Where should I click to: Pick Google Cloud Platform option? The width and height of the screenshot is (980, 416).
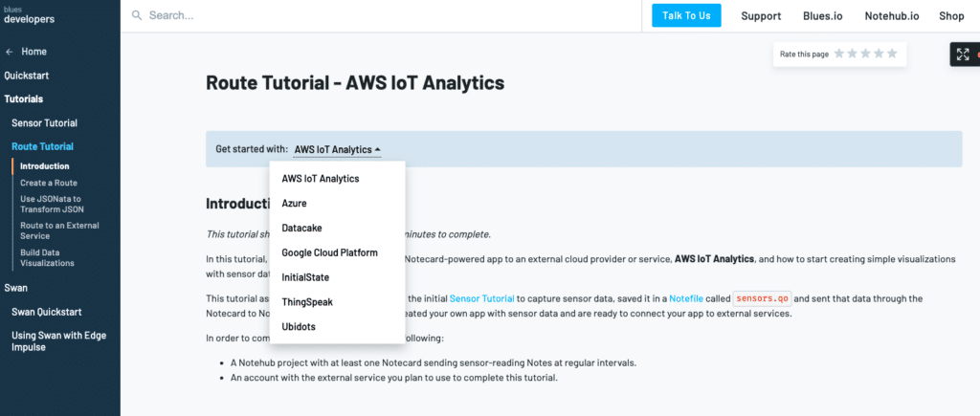tap(329, 253)
